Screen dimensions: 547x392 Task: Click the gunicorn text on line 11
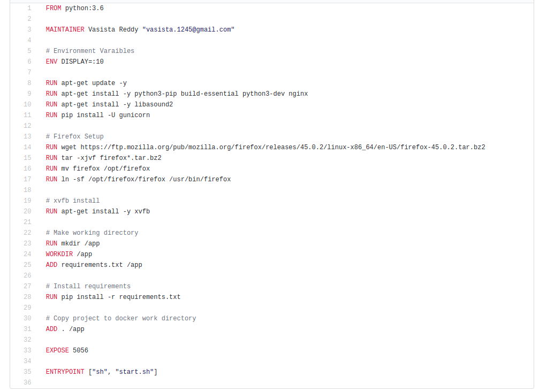pyautogui.click(x=134, y=115)
